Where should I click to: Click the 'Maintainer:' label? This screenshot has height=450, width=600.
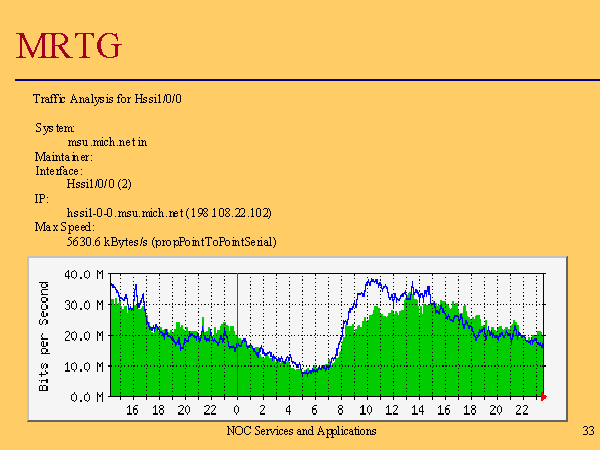pyautogui.click(x=64, y=157)
